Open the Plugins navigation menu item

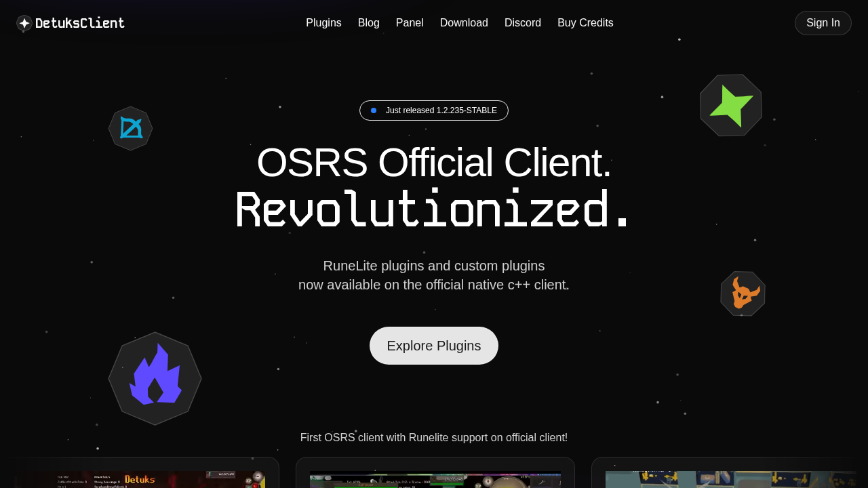pos(323,22)
